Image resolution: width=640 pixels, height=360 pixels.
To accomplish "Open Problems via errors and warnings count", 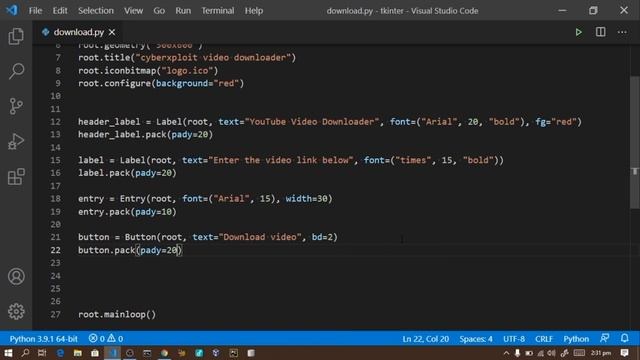I will tap(106, 339).
